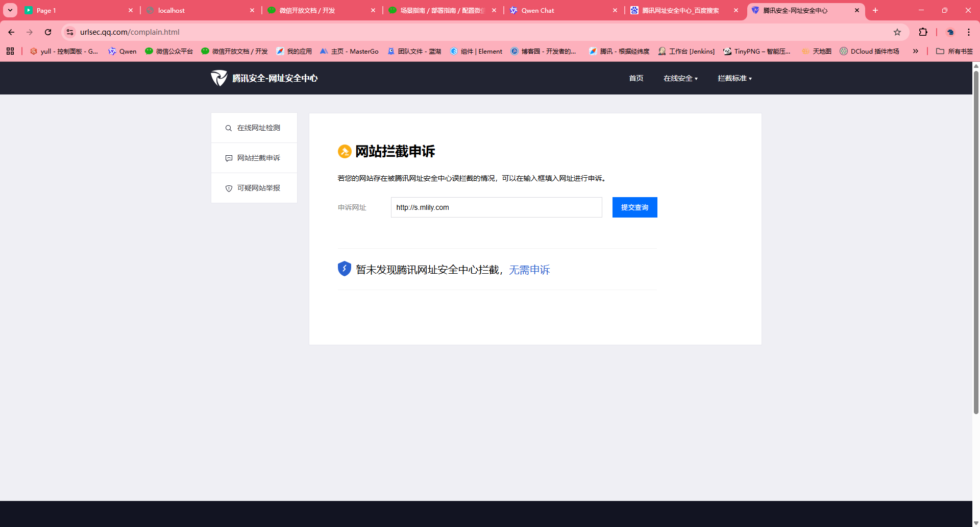Click the page vertical scrollbar thumb

(976, 242)
